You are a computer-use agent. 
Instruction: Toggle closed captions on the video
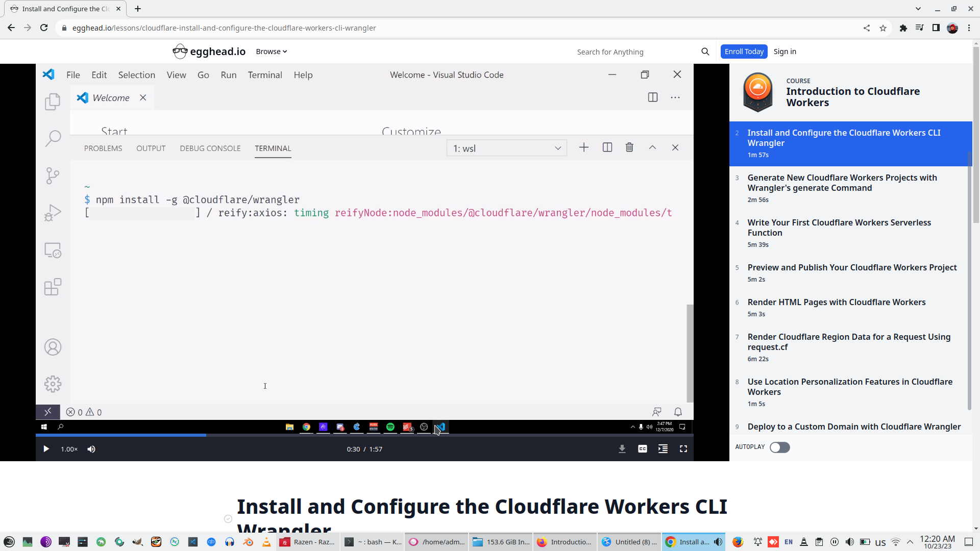[642, 449]
